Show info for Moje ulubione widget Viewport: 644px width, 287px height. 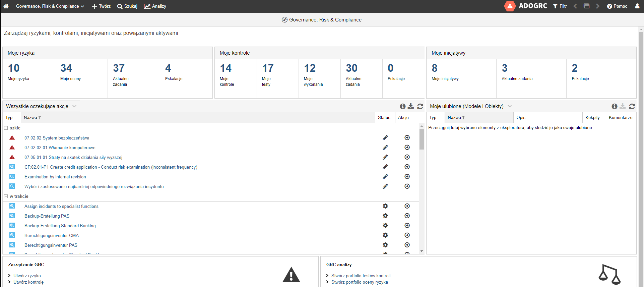[614, 106]
